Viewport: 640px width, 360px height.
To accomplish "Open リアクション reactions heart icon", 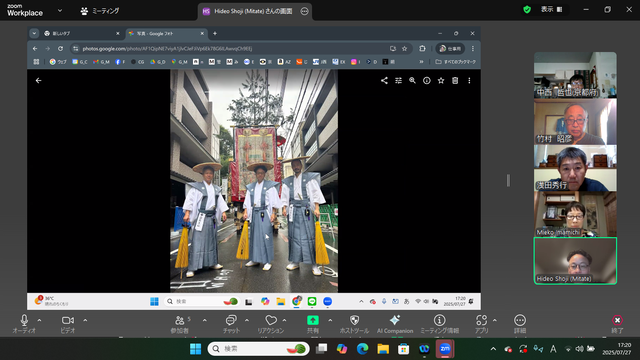I will (x=271, y=320).
